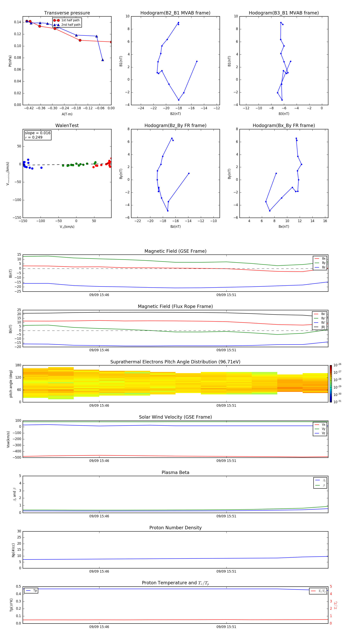Image resolution: width=351 pixels, height=644 pixels.
Task: Click '09/09 15:51' tick under GSE magnetic field plot
Action: 226,295
